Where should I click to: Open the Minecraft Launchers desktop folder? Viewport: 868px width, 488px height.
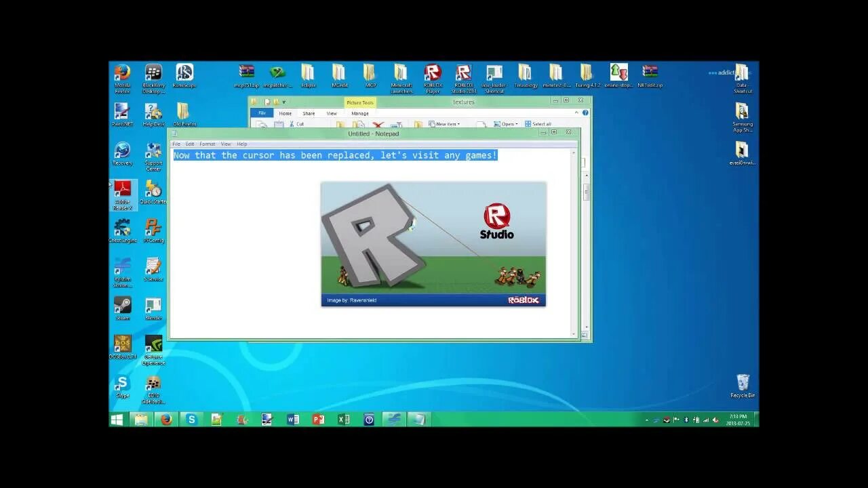point(401,78)
